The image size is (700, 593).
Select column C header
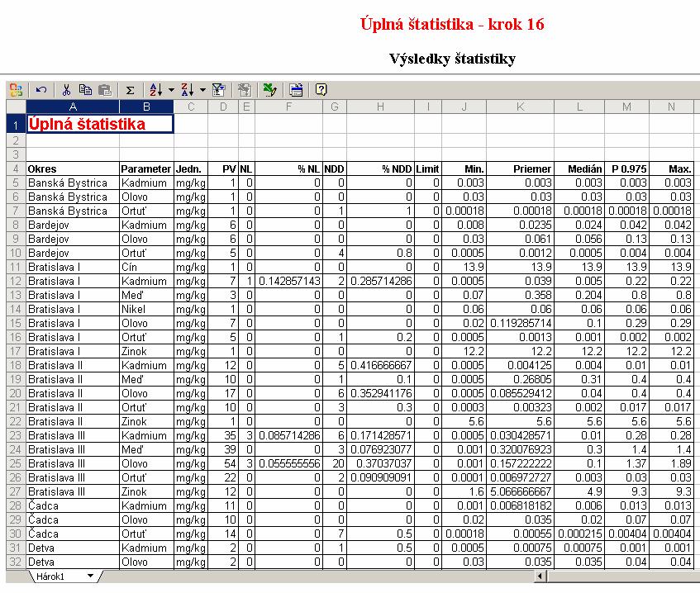191,107
